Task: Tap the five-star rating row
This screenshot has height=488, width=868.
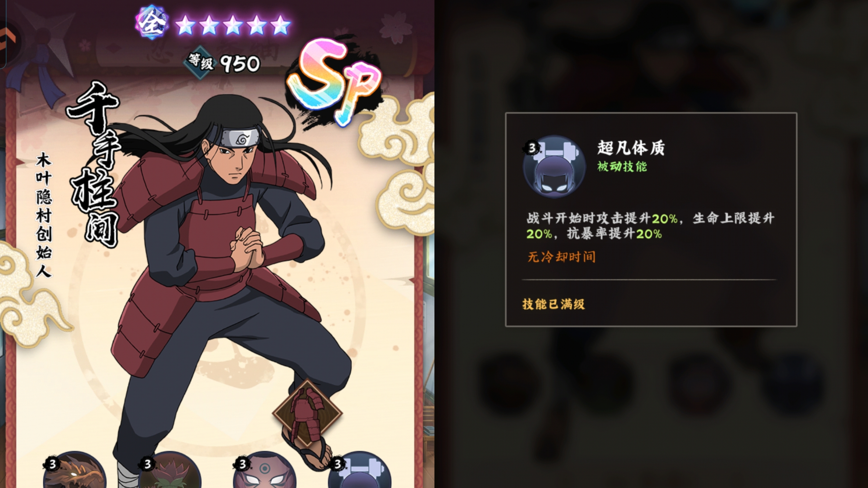Action: pos(233,25)
